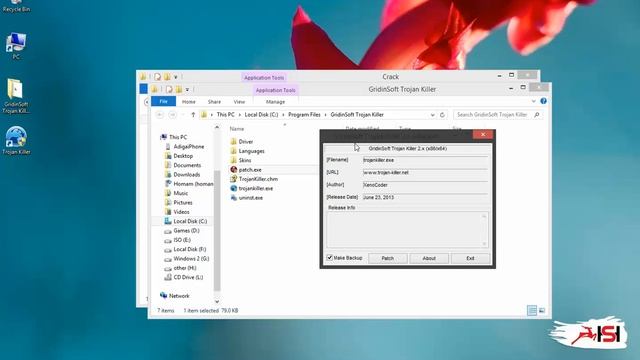
Task: Open the Home ribbon tab
Action: 189,102
